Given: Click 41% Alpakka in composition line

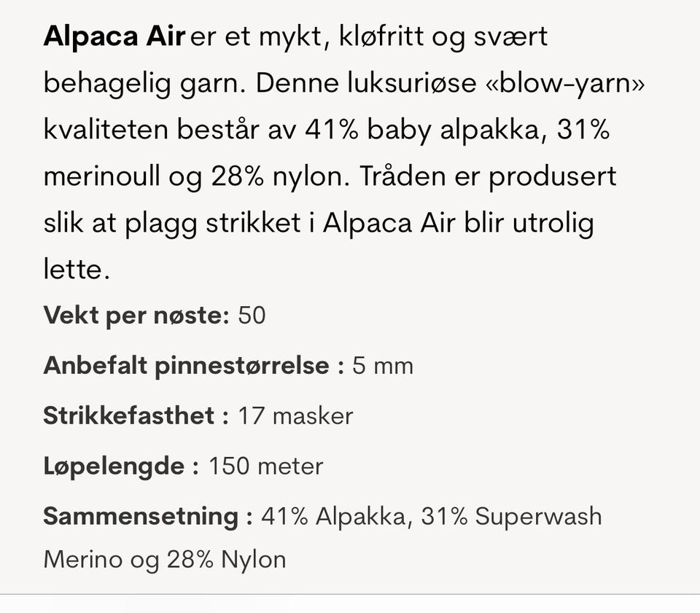Looking at the screenshot, I should pos(333,517).
